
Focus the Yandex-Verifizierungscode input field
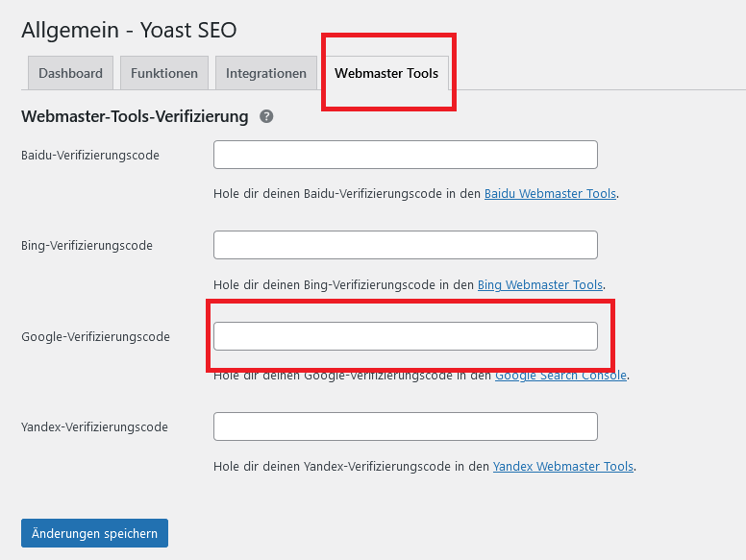click(406, 426)
